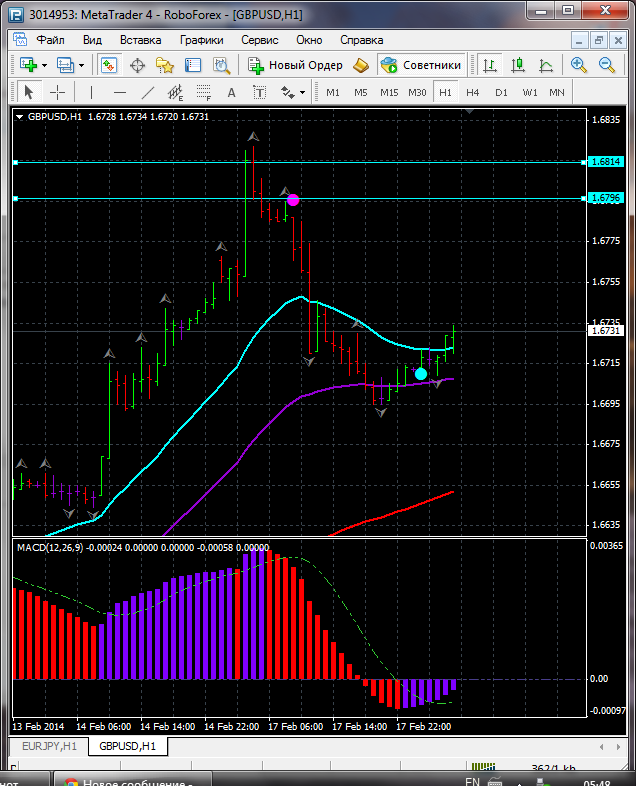Click the New Chart toolbar icon
636x786 pixels.
click(x=27, y=65)
